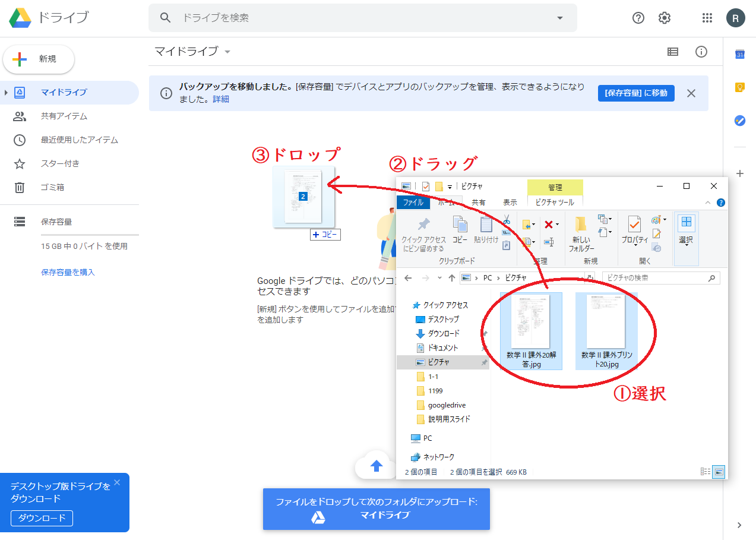The image size is (756, 540).
Task: Open the Google apps grid
Action: pos(707,18)
